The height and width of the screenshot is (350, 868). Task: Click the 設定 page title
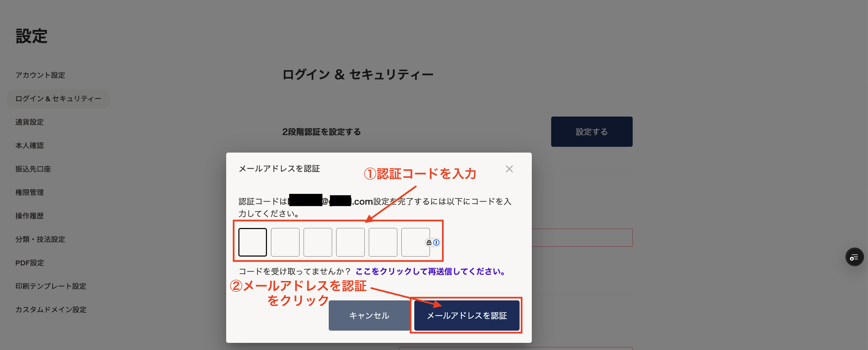click(32, 36)
